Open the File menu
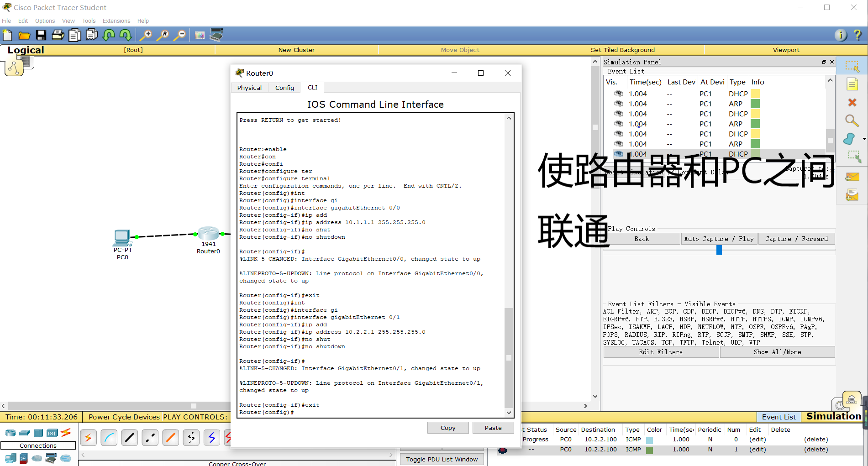 pos(6,21)
